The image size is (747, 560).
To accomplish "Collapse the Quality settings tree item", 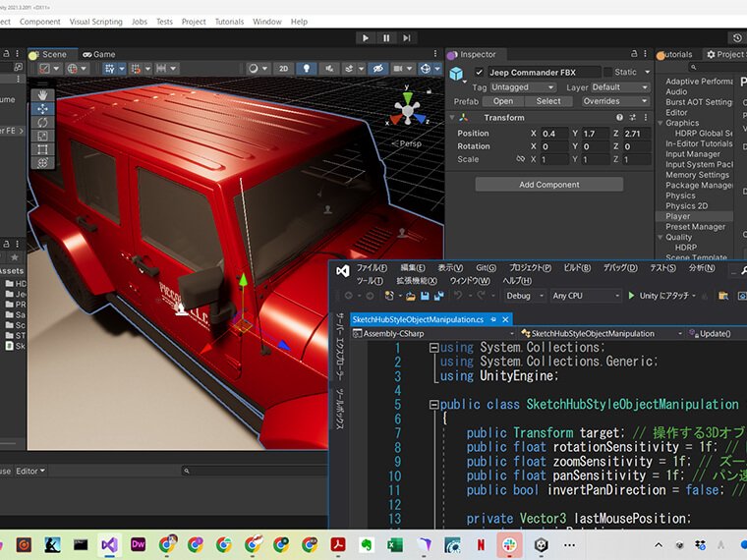I will 661,237.
